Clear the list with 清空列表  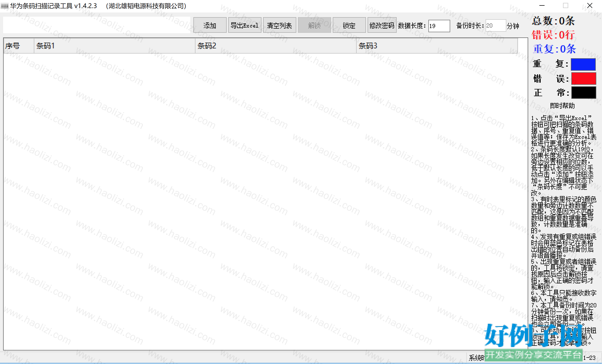coord(279,25)
